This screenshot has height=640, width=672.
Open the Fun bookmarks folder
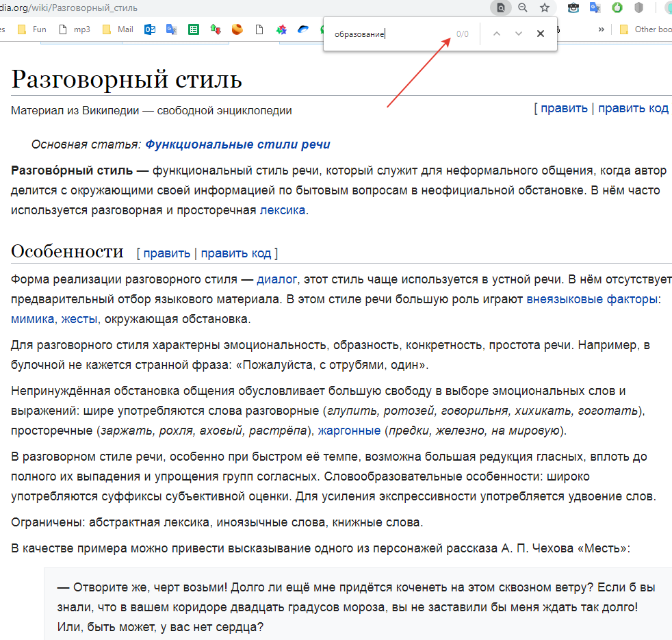tap(32, 29)
